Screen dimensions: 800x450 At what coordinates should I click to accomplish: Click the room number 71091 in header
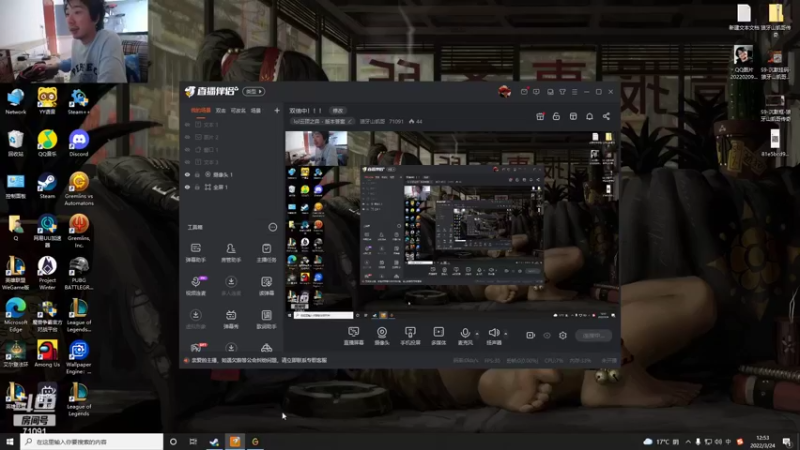396,121
